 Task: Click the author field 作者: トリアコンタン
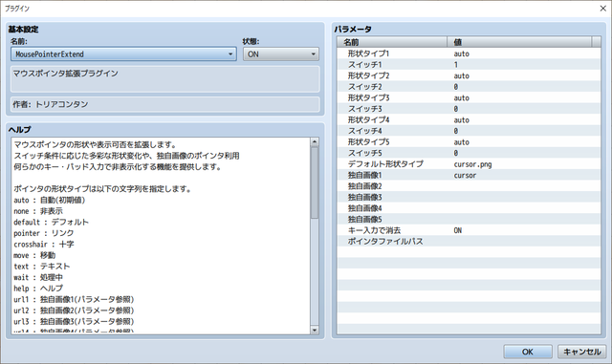pyautogui.click(x=165, y=104)
